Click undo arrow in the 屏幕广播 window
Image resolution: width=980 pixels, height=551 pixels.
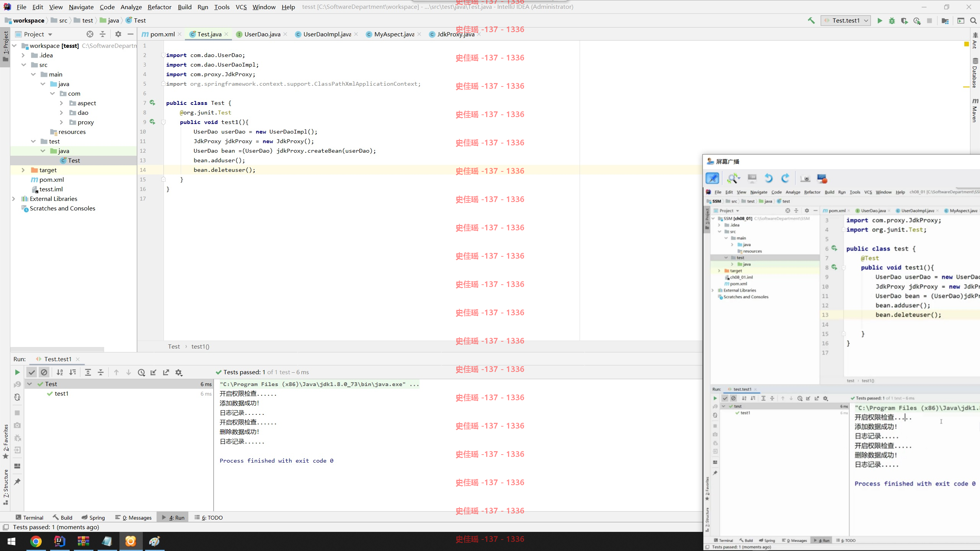[768, 178]
